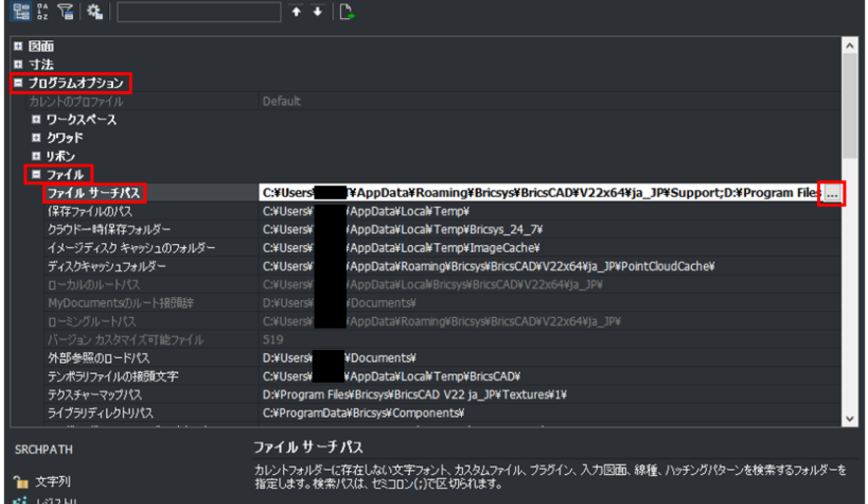The width and height of the screenshot is (868, 504).
Task: Select the ローカルのルートパス row
Action: tap(94, 285)
